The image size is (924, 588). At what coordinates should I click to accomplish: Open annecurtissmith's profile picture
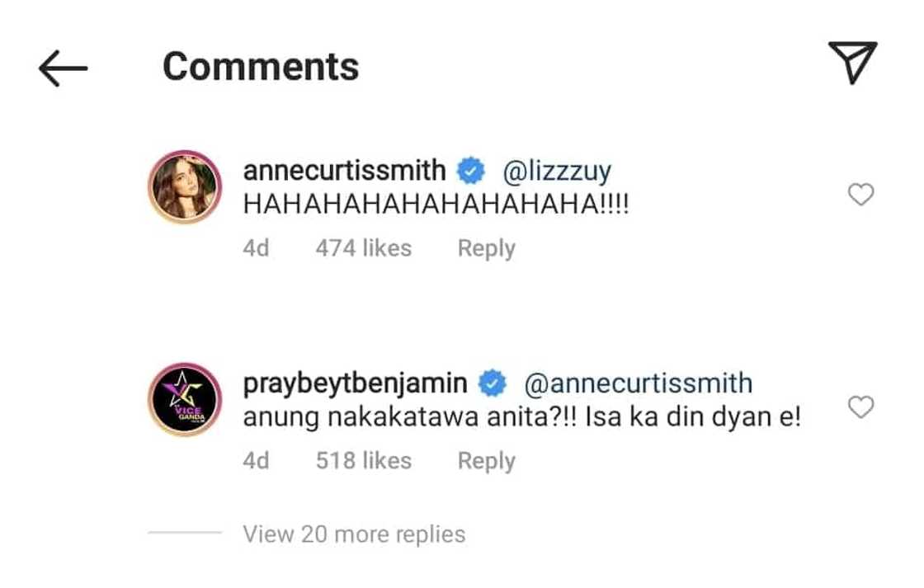point(185,187)
